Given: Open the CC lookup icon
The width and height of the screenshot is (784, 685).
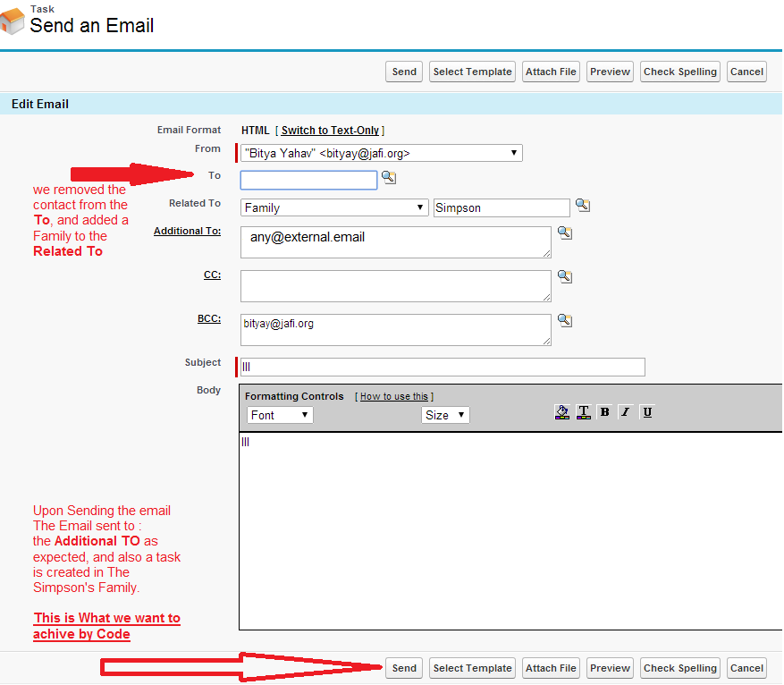Looking at the screenshot, I should coord(564,276).
